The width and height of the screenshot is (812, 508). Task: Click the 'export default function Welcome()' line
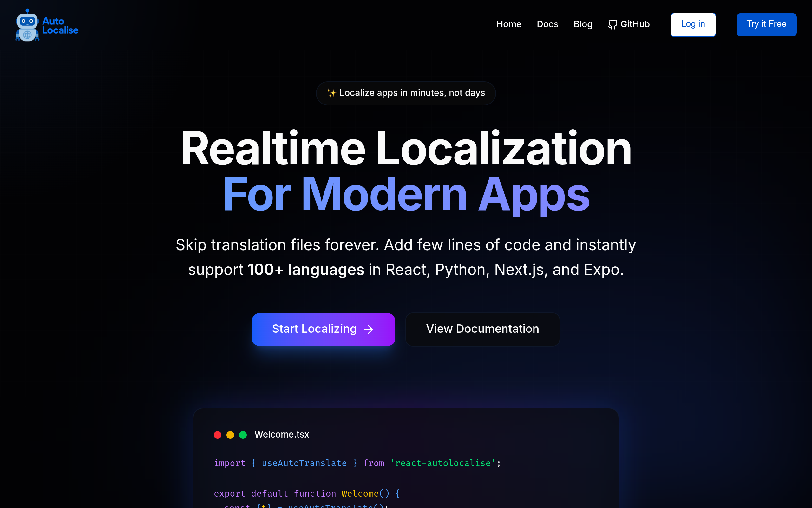(x=307, y=493)
